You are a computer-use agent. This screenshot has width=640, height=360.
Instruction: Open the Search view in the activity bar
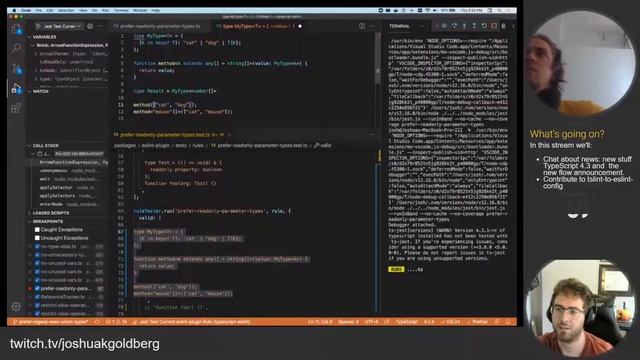16,48
